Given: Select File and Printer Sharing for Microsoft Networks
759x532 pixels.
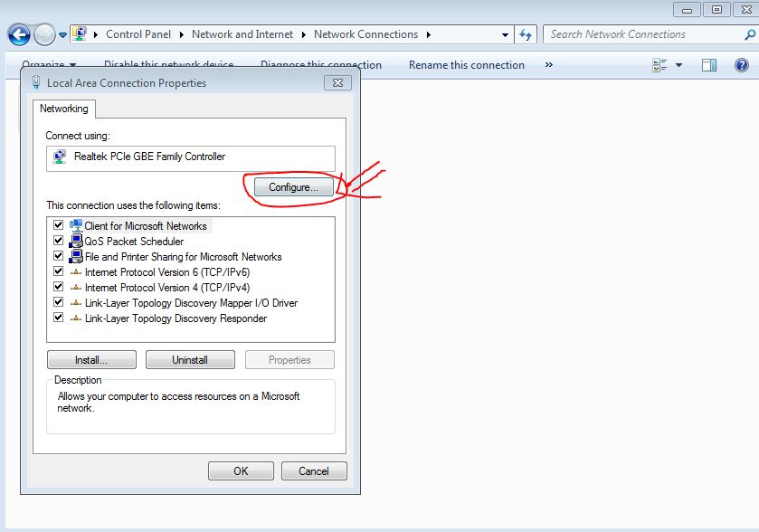Looking at the screenshot, I should [x=183, y=257].
